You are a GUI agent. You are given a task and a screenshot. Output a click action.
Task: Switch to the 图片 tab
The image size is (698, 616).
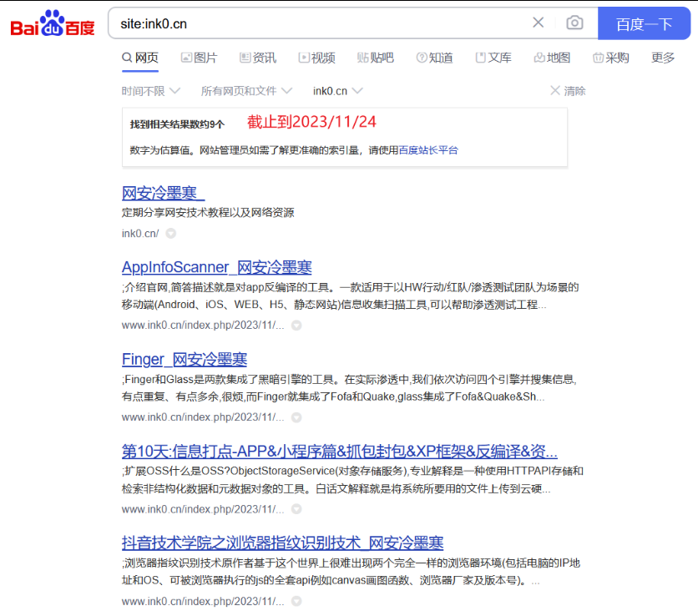click(x=200, y=58)
